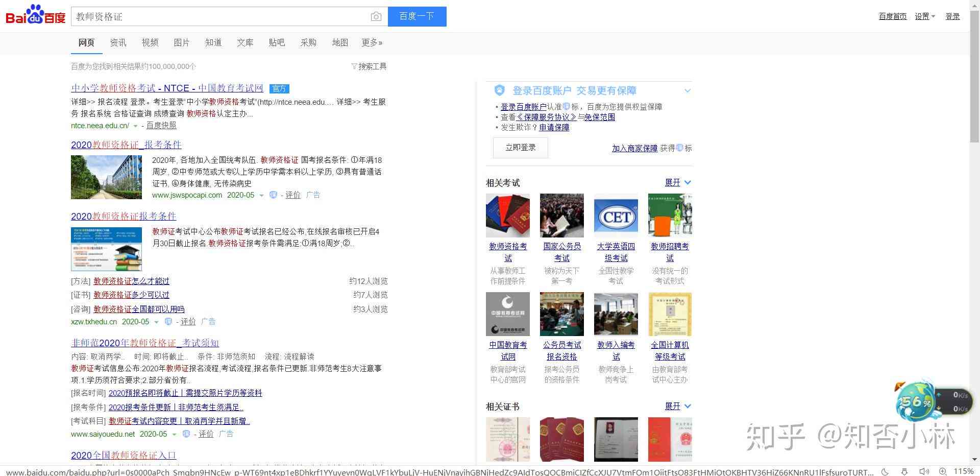This screenshot has height=476, width=980.
Task: Open 加入商家保障 link
Action: pos(634,148)
